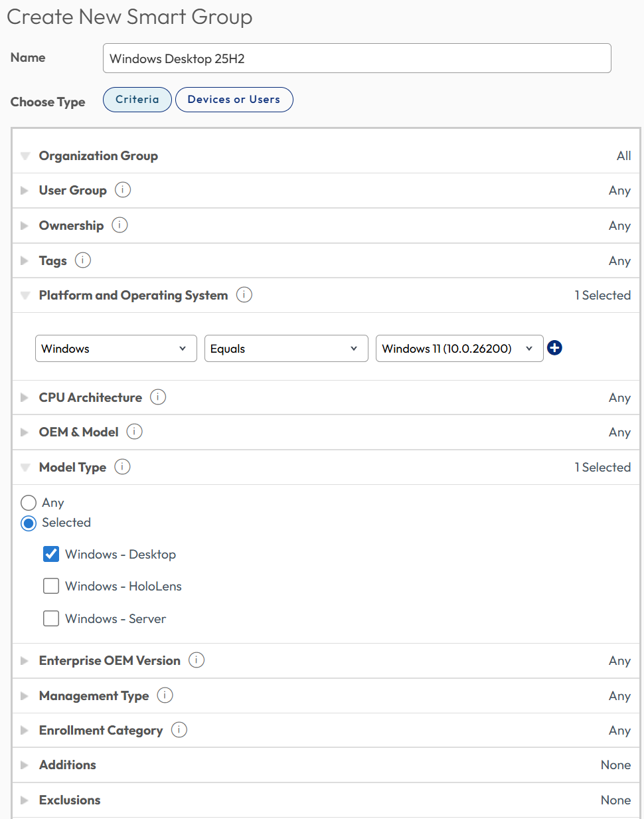Switch to the Criteria type tab
The height and width of the screenshot is (819, 644).
pyautogui.click(x=137, y=100)
